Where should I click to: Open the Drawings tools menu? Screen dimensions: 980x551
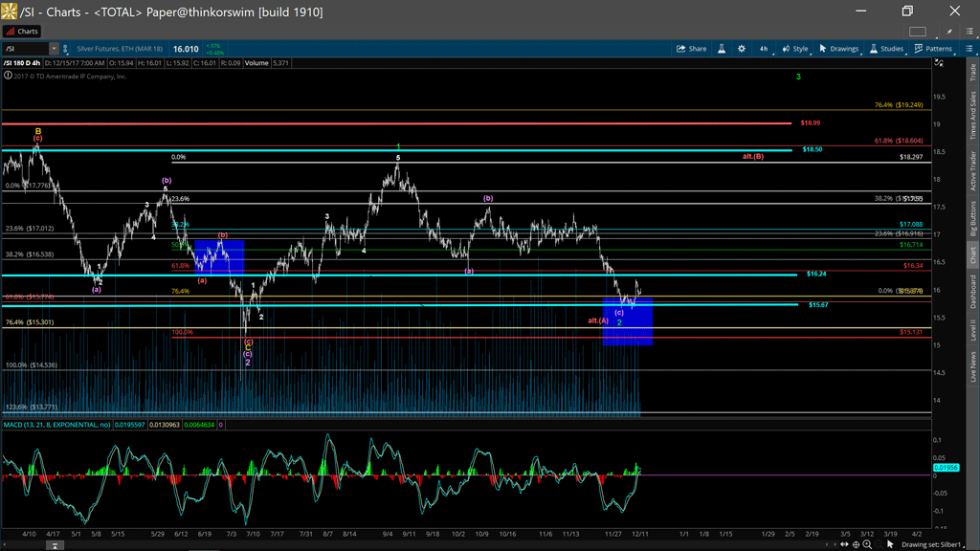pos(838,49)
